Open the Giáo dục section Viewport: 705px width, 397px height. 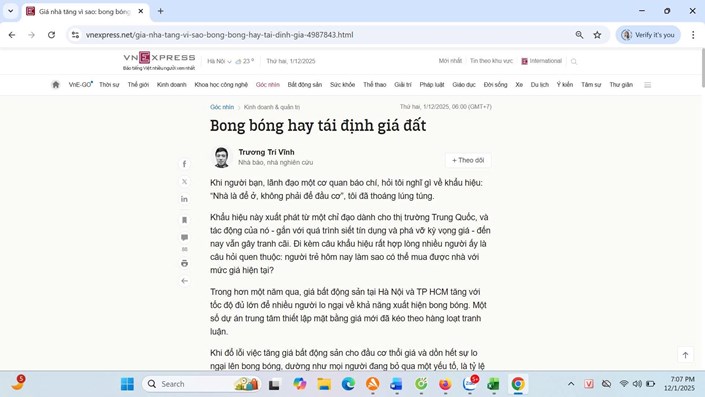[x=464, y=85]
